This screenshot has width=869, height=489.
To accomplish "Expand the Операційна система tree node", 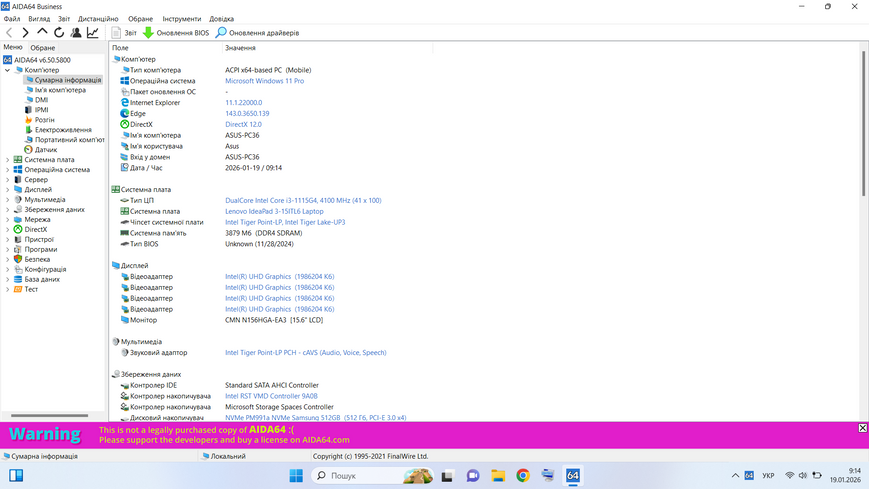I will coord(7,170).
